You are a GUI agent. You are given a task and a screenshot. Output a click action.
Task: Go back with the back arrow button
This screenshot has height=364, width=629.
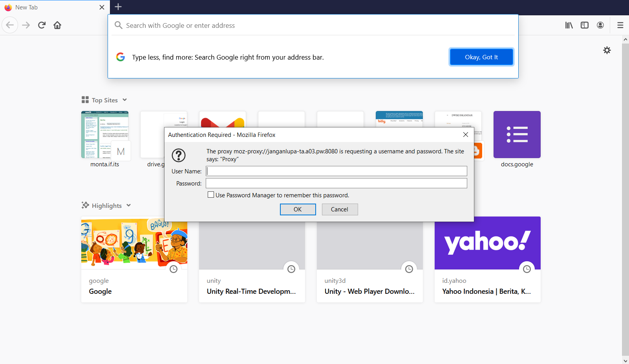[10, 25]
